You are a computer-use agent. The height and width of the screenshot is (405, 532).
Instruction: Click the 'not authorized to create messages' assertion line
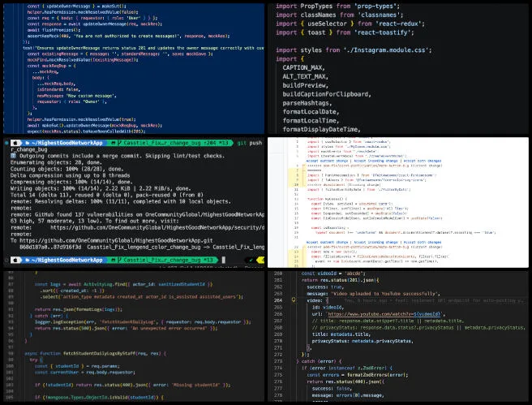(129, 36)
